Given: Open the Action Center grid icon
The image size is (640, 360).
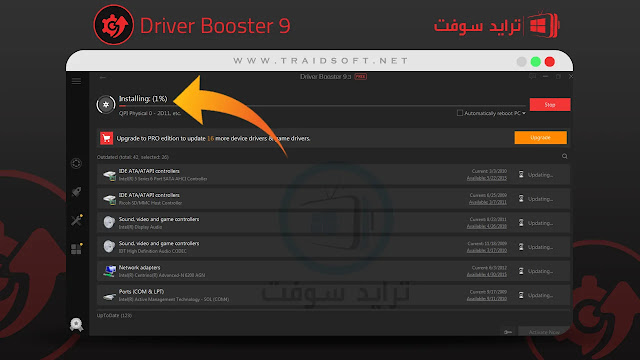Looking at the screenshot, I should [76, 249].
